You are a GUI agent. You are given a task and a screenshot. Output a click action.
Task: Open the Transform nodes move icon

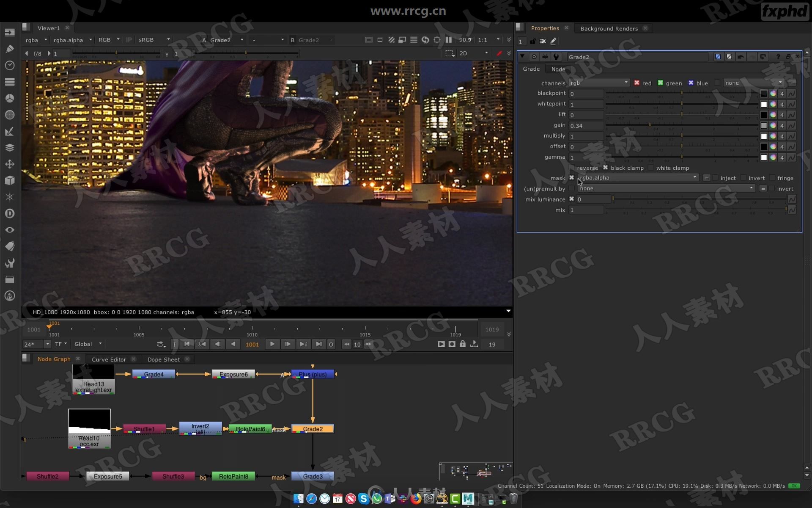click(x=9, y=164)
